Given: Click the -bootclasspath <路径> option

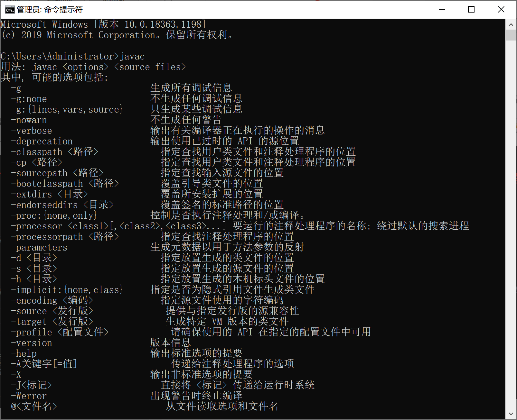Looking at the screenshot, I should [65, 184].
